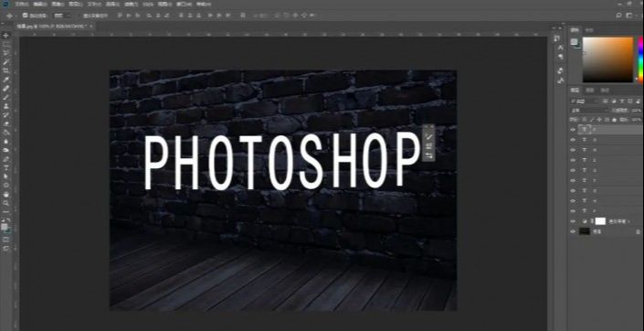Image resolution: width=644 pixels, height=331 pixels.
Task: Open the search icon at top right
Action: click(619, 16)
